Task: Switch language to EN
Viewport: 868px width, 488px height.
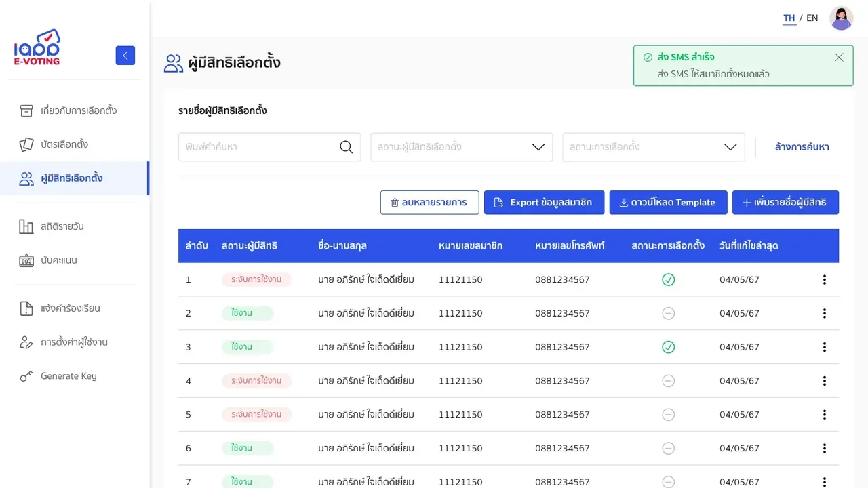Action: (x=812, y=18)
